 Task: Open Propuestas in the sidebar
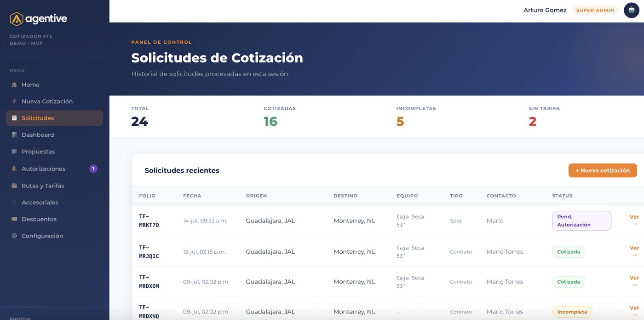(x=54, y=151)
